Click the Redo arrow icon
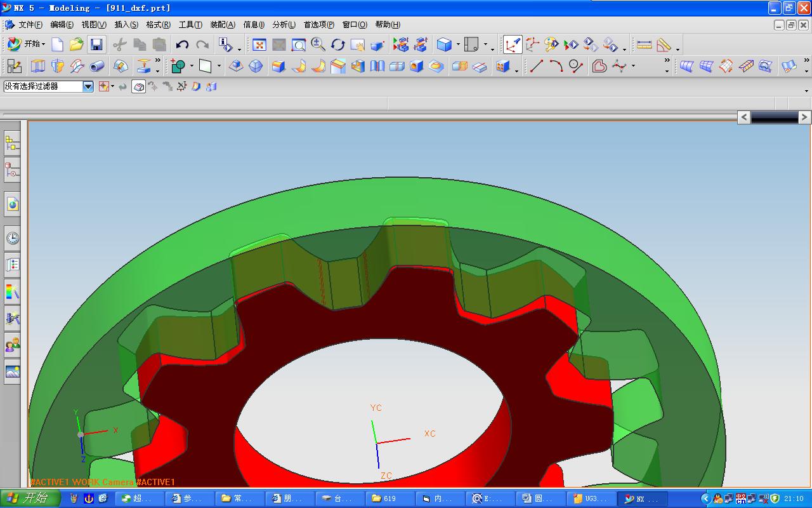Image resolution: width=812 pixels, height=508 pixels. coord(202,44)
